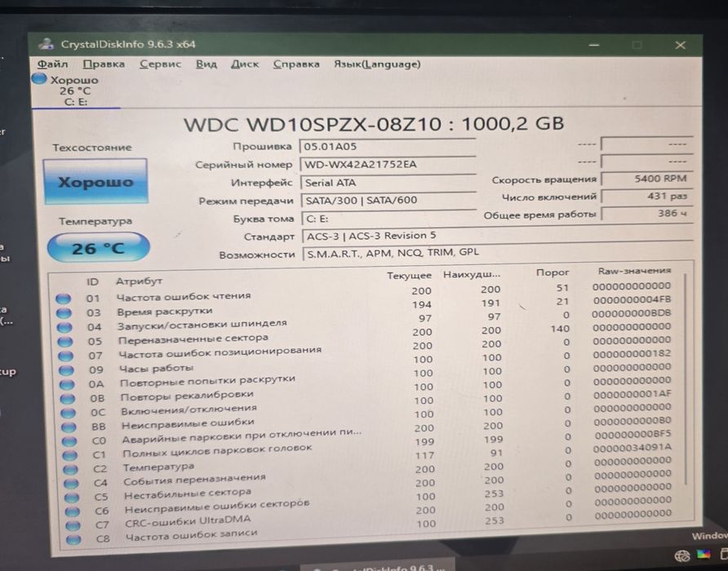Open the Вид menu
The image size is (728, 571).
pos(206,64)
